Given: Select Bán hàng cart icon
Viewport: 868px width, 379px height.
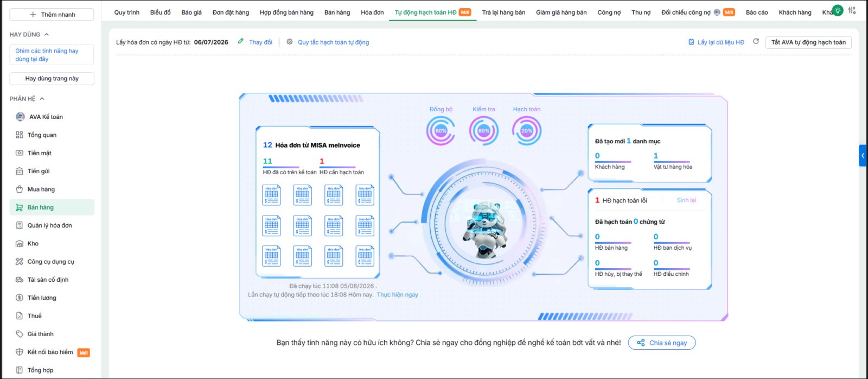Looking at the screenshot, I should click(x=20, y=207).
